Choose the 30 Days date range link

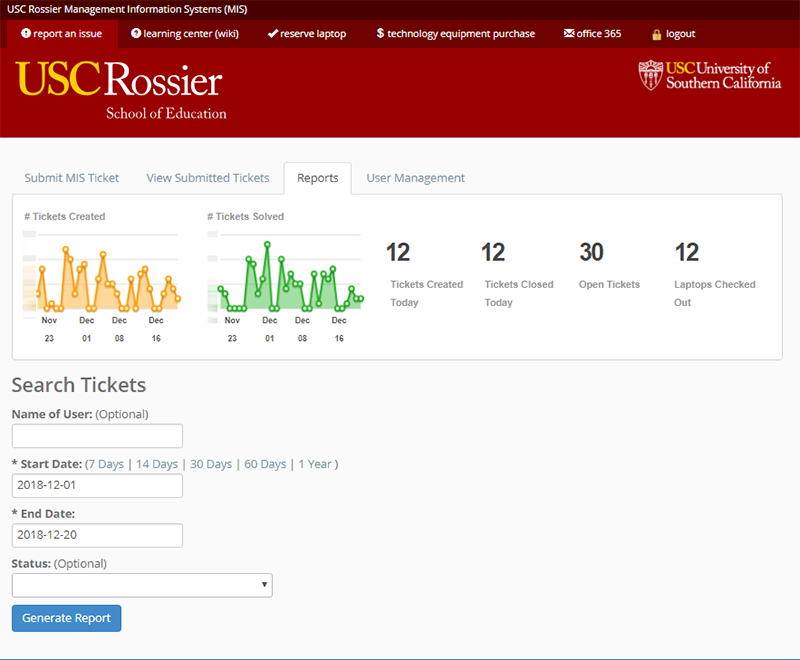[x=211, y=464]
